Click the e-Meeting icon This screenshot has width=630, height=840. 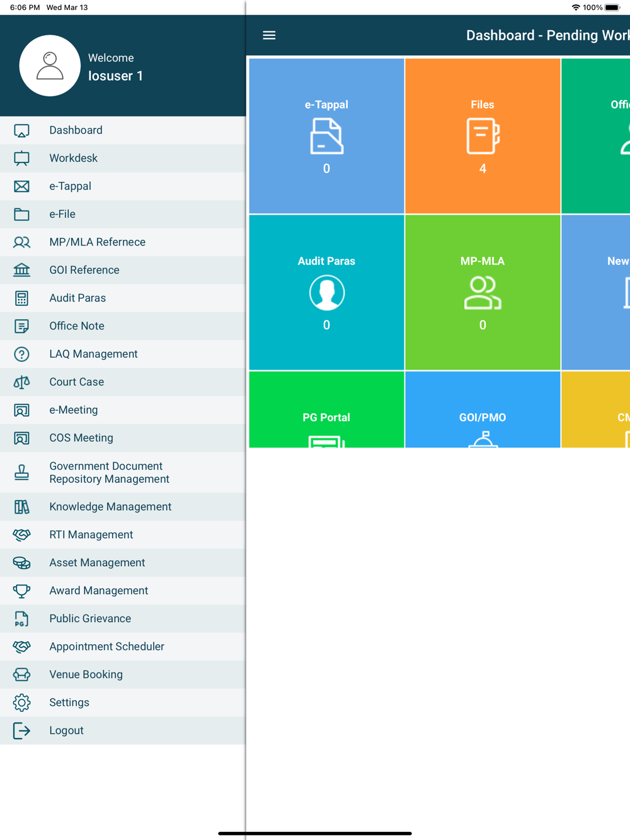click(x=21, y=410)
